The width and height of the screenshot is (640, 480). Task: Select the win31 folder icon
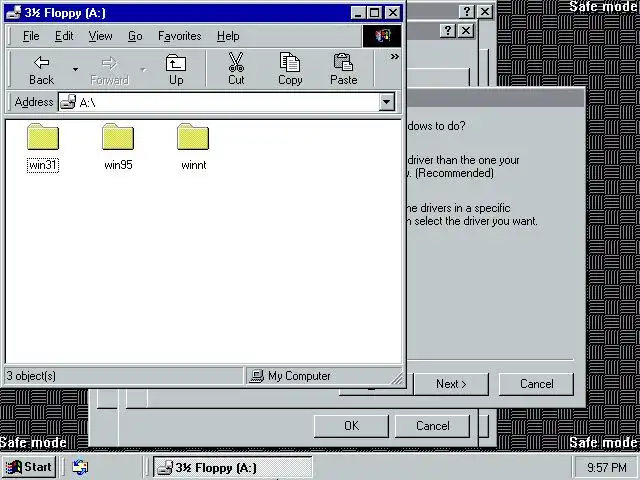43,136
